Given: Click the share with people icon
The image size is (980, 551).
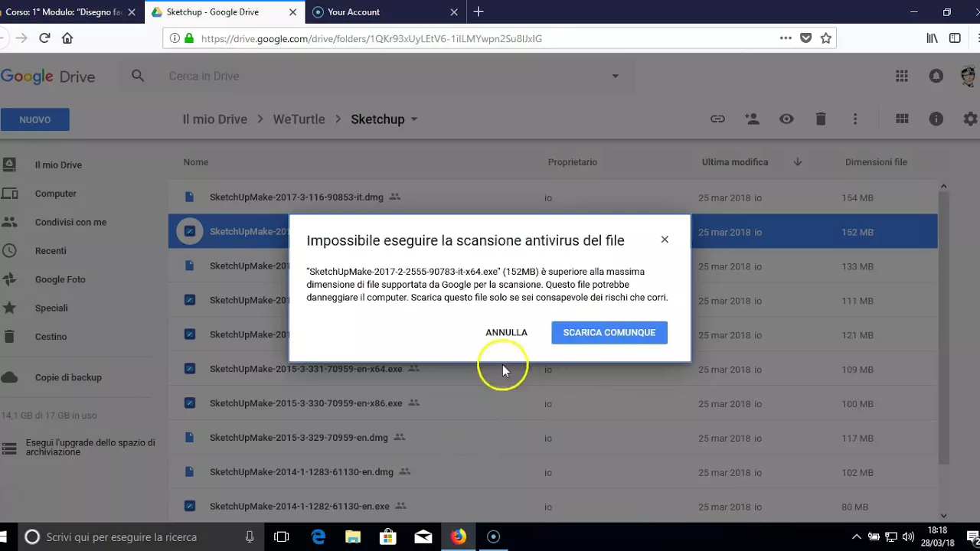Looking at the screenshot, I should tap(752, 119).
